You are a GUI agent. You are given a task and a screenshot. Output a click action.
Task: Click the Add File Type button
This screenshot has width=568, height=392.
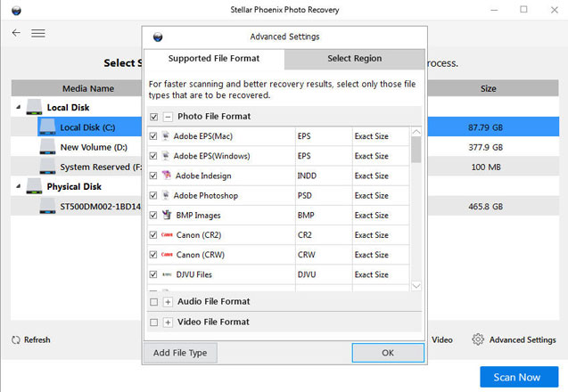[x=180, y=353]
